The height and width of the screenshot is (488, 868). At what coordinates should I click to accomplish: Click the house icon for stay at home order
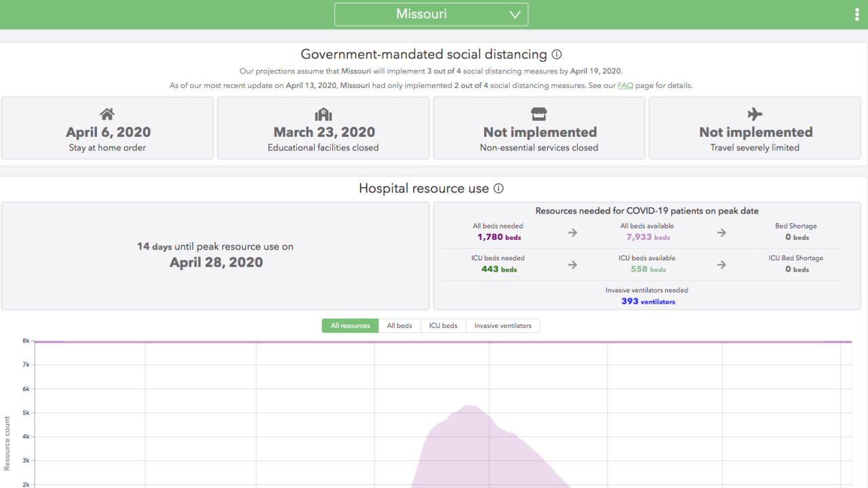(107, 114)
